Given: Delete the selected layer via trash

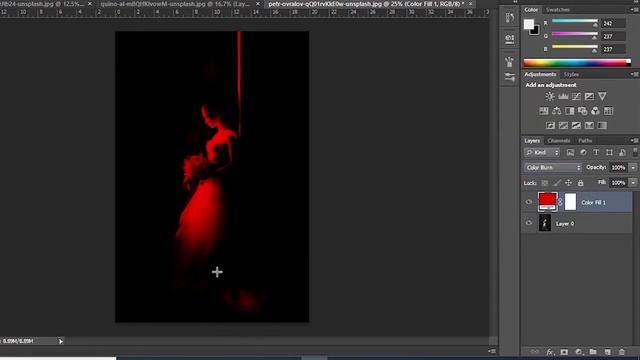Looking at the screenshot, I should [x=622, y=352].
